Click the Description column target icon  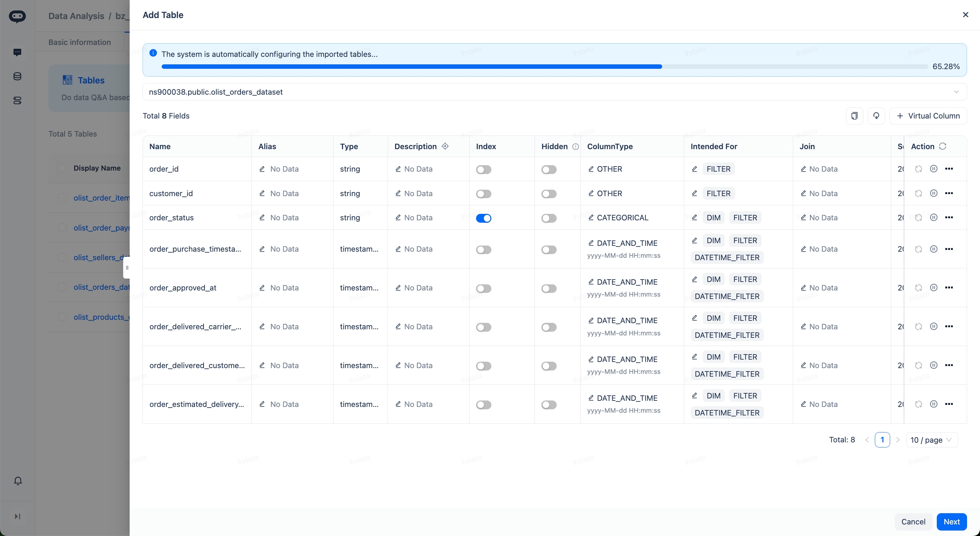pyautogui.click(x=445, y=146)
